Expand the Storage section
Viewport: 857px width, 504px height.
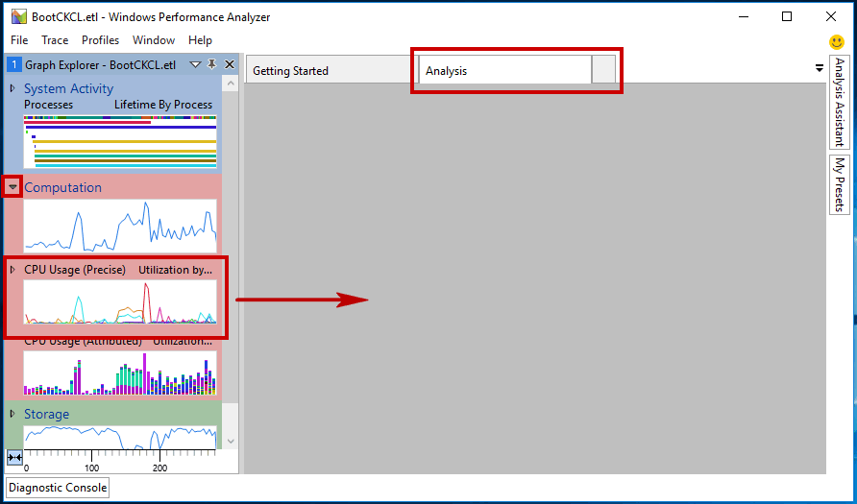pyautogui.click(x=12, y=414)
